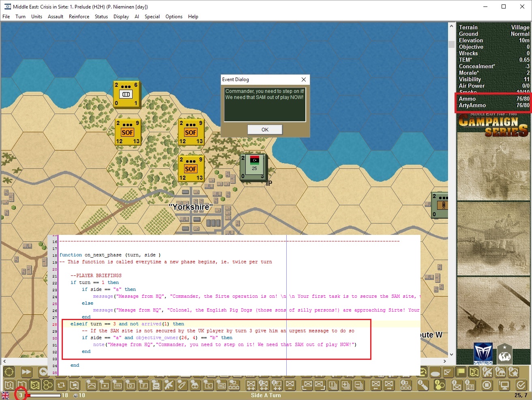Click the yellow hexagon cluster toolbar icon
Viewport: 532px width, 400px height.
coord(48,385)
